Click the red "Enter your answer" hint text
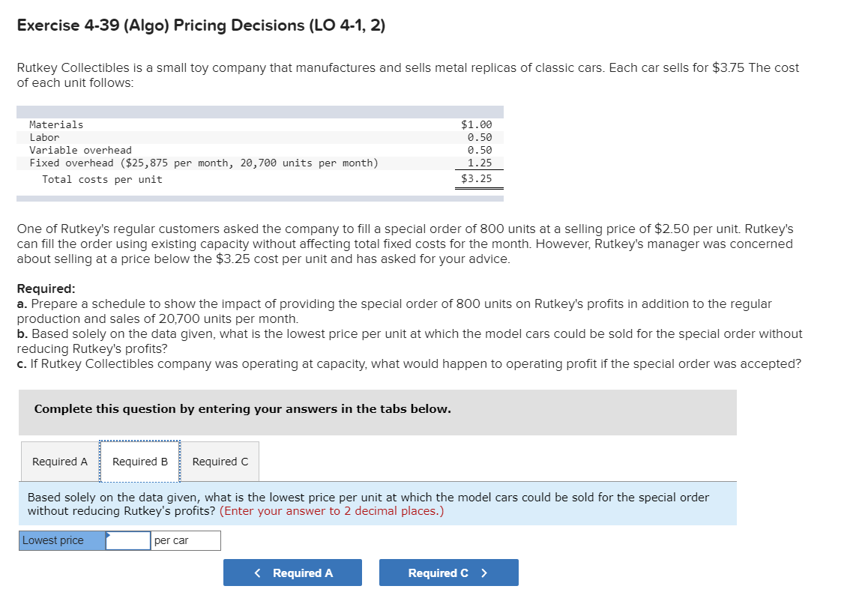 click(331, 511)
